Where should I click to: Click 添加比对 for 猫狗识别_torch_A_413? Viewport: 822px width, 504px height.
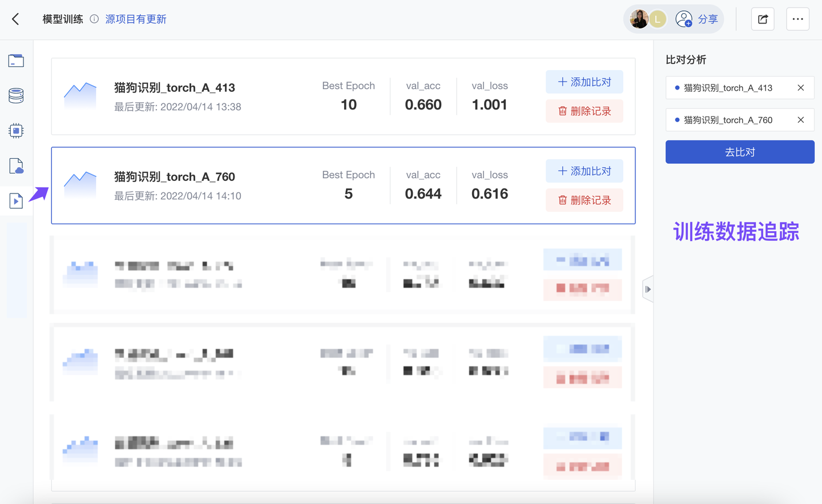584,82
